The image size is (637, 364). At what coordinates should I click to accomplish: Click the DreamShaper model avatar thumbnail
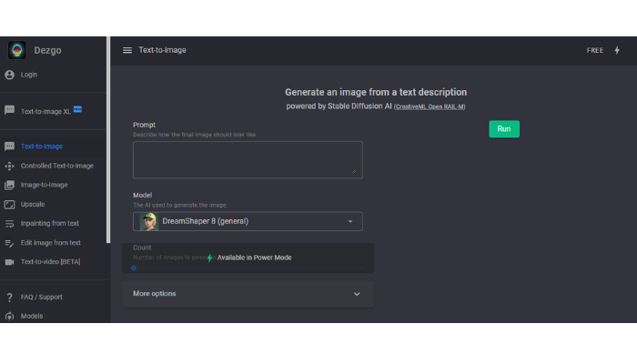coord(149,221)
